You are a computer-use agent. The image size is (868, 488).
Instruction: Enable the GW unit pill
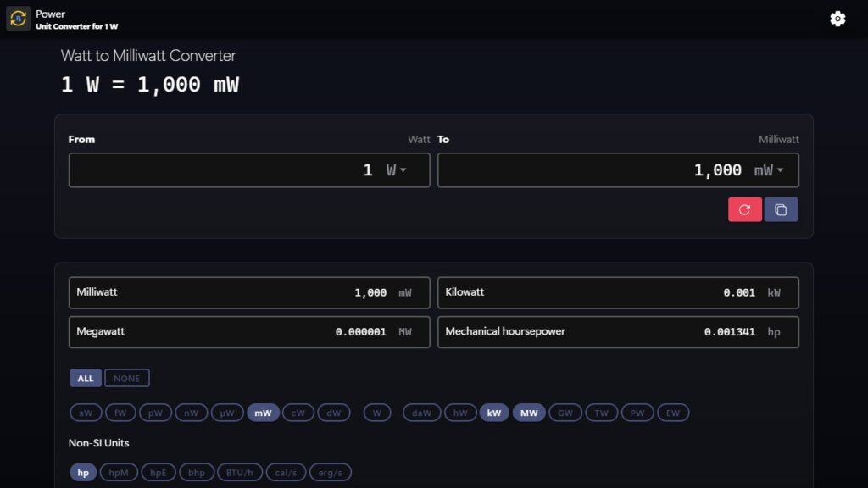[565, 413]
